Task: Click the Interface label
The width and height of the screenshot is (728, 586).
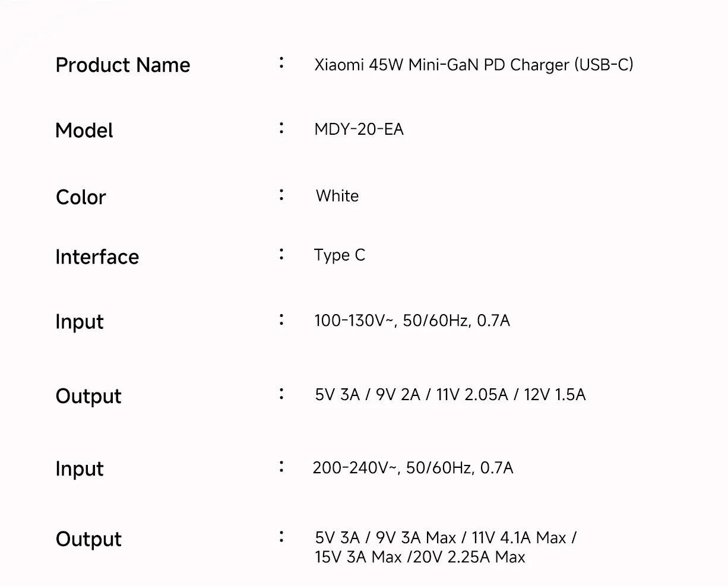Action: point(97,257)
